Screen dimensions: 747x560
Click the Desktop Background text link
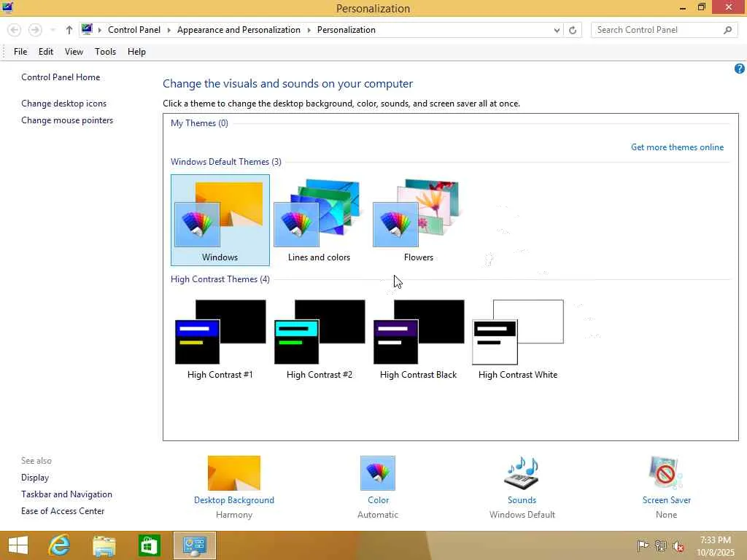pos(234,500)
